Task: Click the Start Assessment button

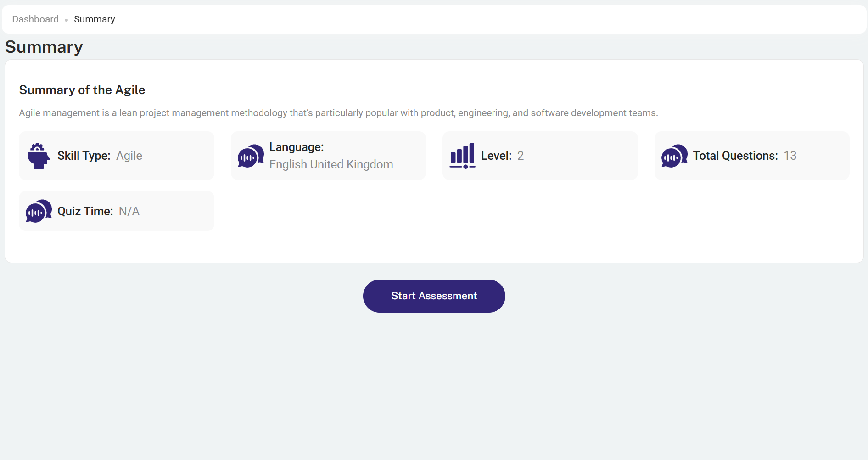Action: click(434, 296)
